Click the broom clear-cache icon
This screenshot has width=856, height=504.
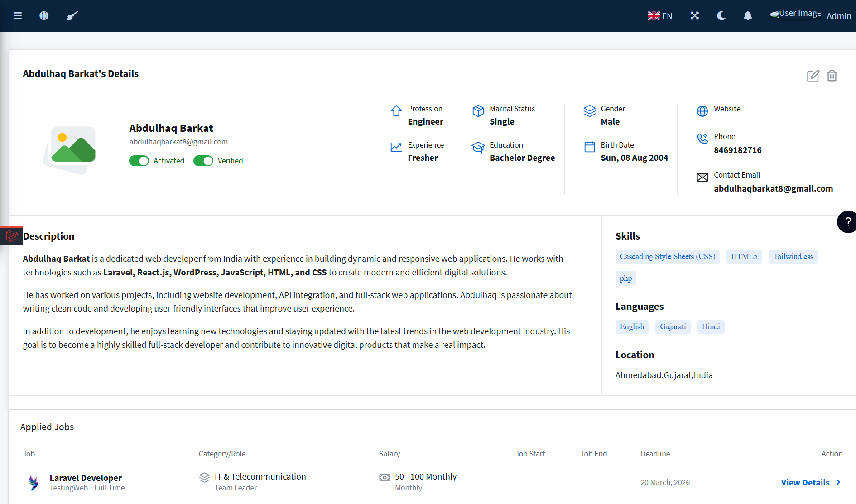coord(72,16)
